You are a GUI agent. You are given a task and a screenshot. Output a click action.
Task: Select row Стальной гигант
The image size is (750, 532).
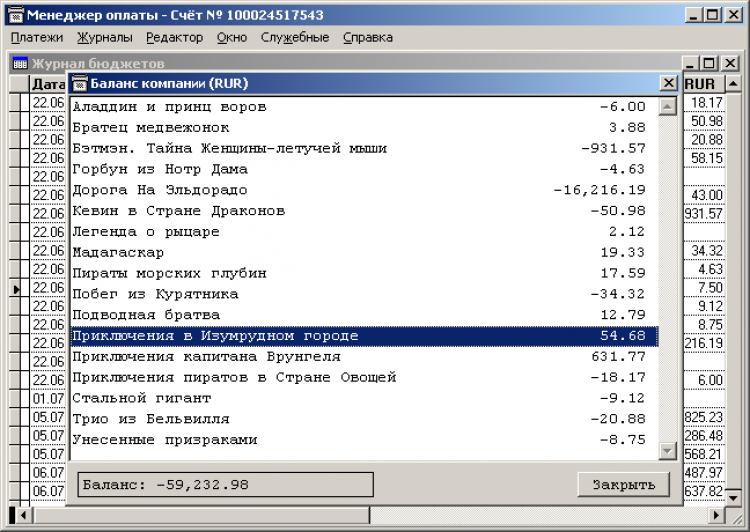(x=364, y=398)
